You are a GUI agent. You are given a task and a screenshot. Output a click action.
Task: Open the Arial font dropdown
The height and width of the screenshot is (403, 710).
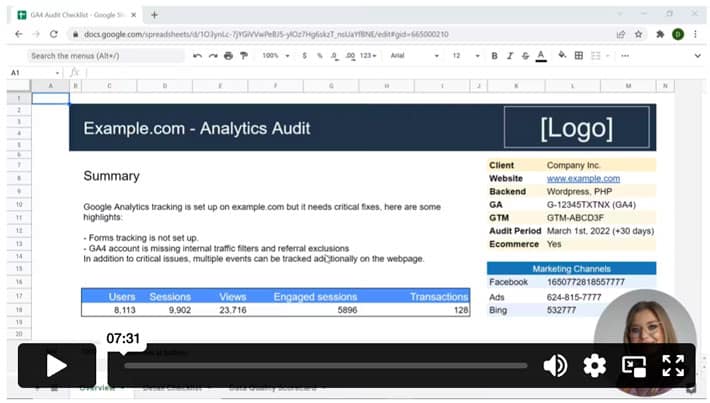pyautogui.click(x=414, y=56)
